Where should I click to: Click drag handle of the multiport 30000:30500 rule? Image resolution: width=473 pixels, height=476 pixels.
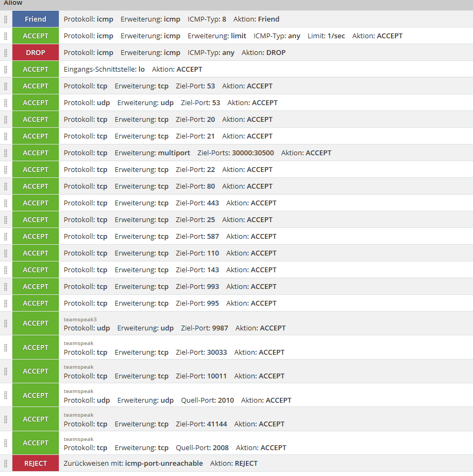(x=6, y=153)
